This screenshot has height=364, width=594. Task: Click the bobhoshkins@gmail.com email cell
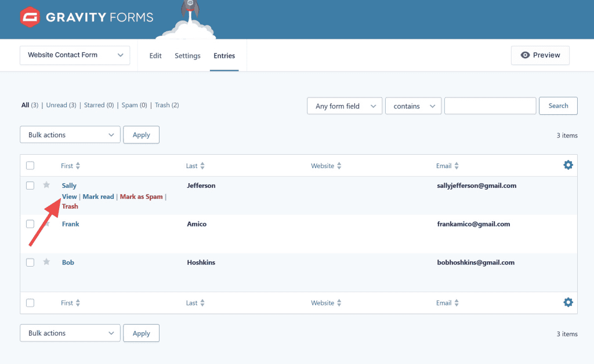(x=476, y=262)
